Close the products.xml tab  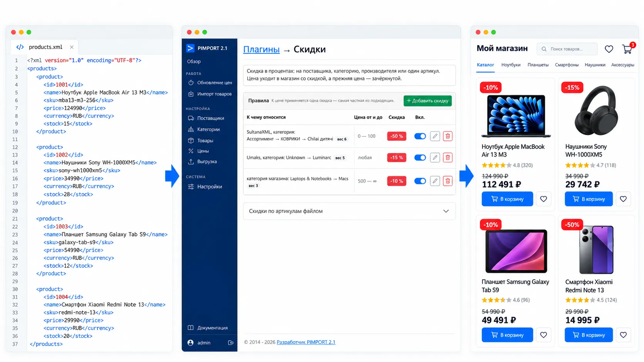(x=72, y=47)
